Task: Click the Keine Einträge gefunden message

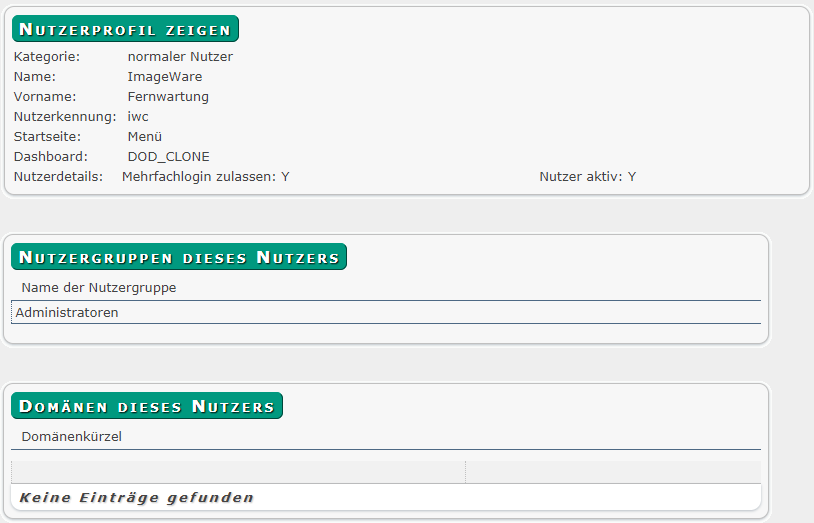Action: tap(137, 497)
